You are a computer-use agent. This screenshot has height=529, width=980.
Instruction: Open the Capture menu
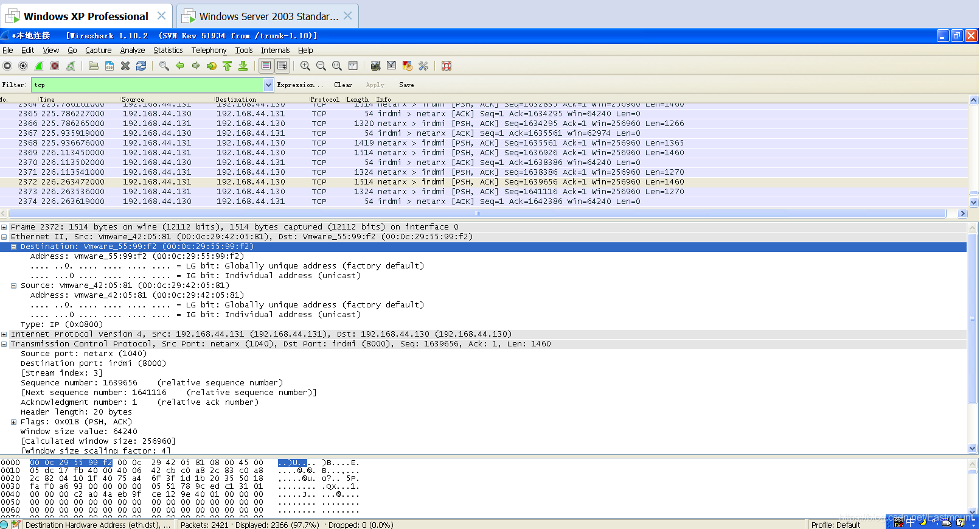pyautogui.click(x=98, y=51)
